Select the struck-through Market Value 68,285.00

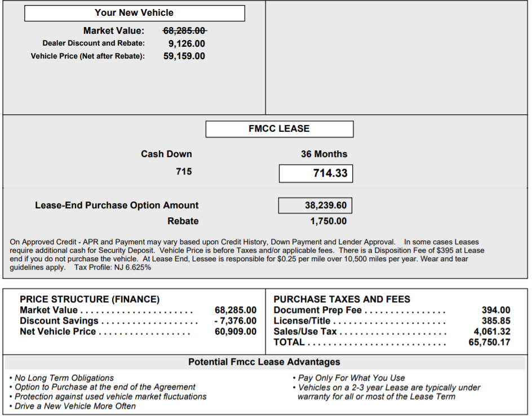[x=185, y=31]
